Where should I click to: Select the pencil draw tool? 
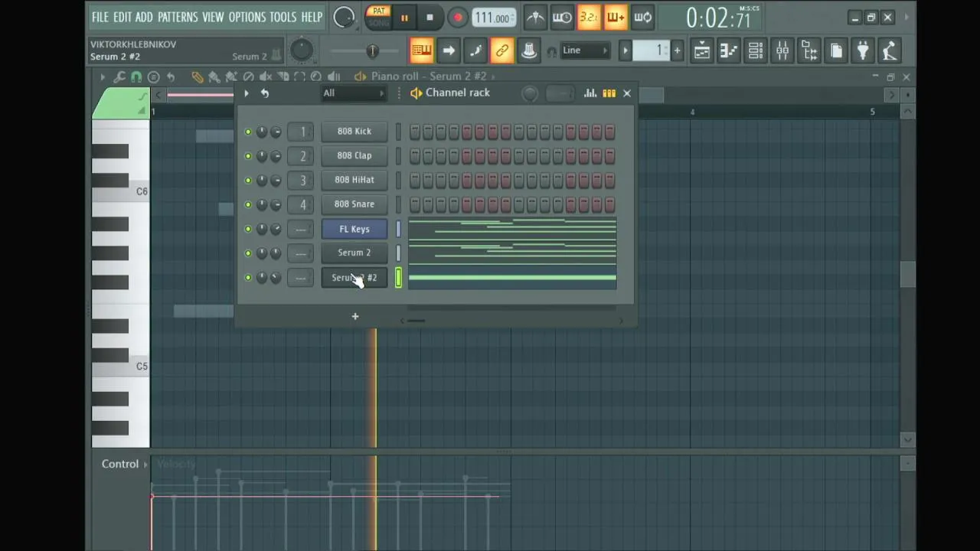(198, 77)
